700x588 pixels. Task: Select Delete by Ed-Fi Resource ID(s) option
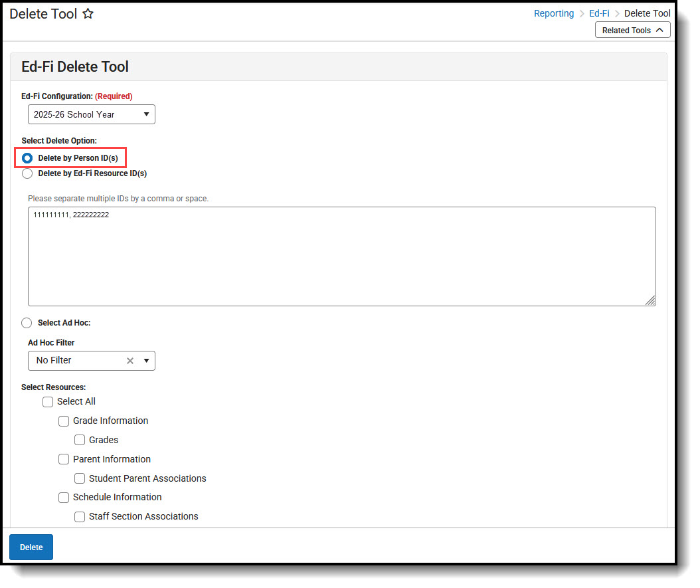click(x=27, y=173)
